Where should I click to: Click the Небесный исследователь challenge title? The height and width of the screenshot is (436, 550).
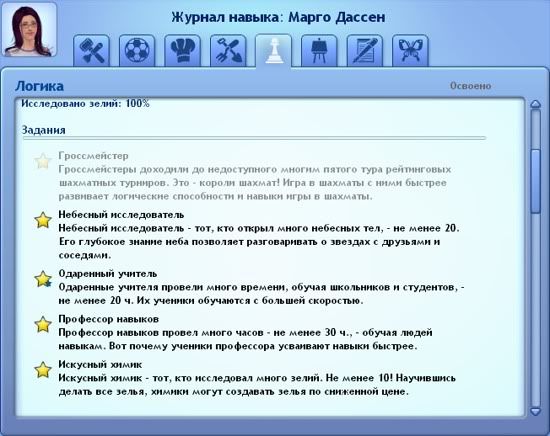[121, 215]
